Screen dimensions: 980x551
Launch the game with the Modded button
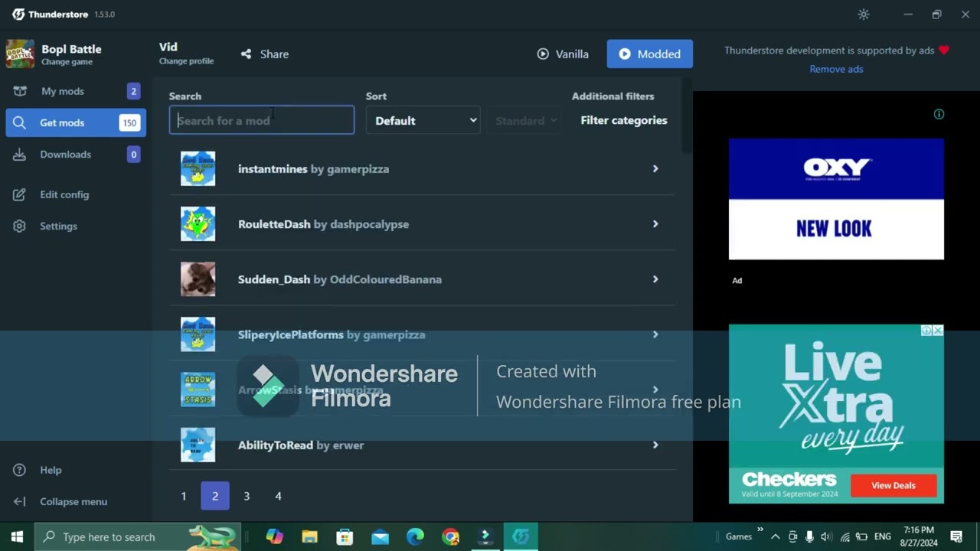tap(650, 54)
